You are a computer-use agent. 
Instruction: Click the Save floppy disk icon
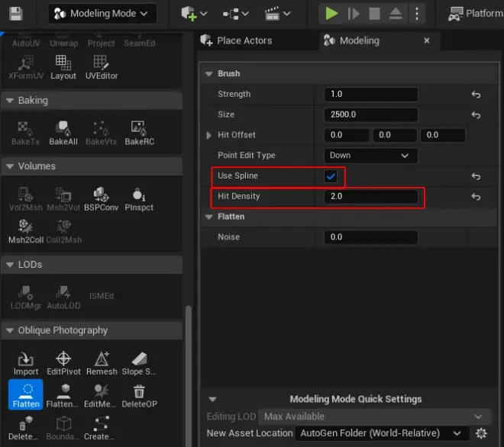[x=15, y=14]
